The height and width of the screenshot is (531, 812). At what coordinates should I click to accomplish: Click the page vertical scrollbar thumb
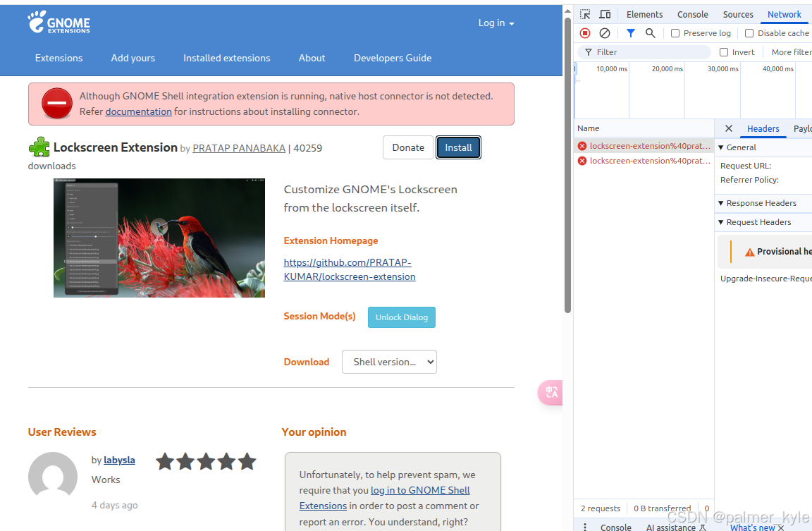click(567, 166)
